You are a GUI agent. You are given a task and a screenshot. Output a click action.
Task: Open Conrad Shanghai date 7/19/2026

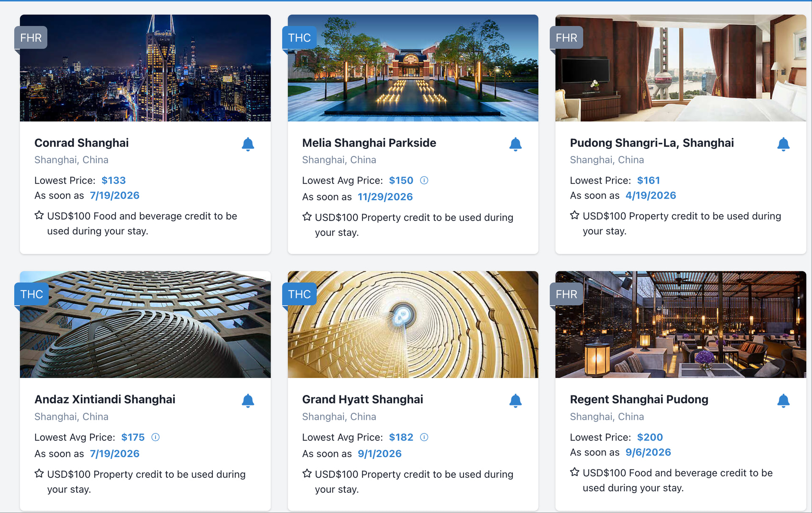click(x=115, y=196)
